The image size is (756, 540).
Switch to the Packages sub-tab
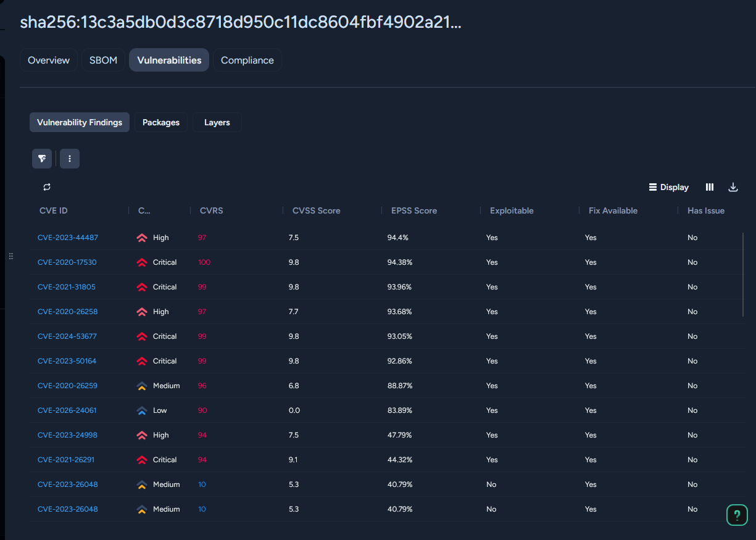[161, 122]
